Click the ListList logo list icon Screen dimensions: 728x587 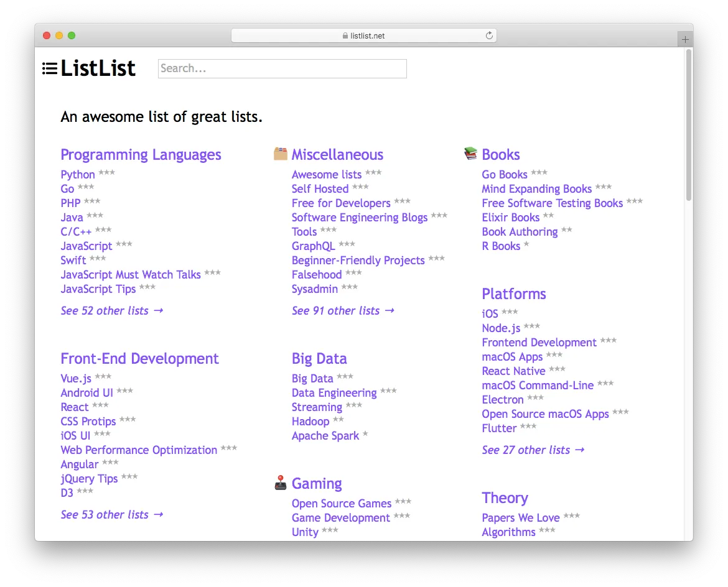49,68
